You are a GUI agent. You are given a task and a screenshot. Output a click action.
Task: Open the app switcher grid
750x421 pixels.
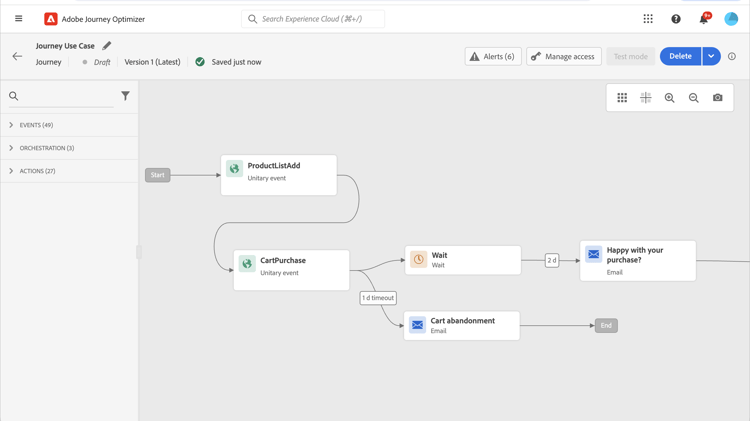(x=648, y=19)
